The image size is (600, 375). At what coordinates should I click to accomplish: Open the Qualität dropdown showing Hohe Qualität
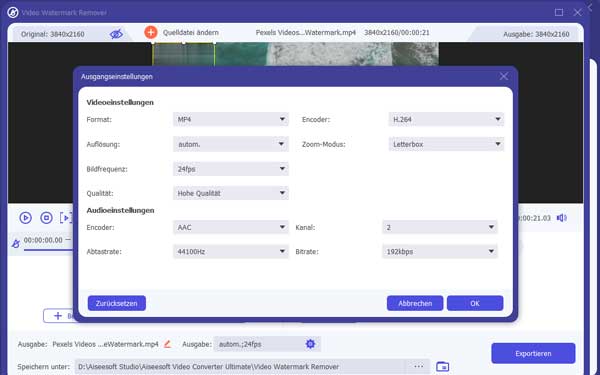click(x=231, y=193)
